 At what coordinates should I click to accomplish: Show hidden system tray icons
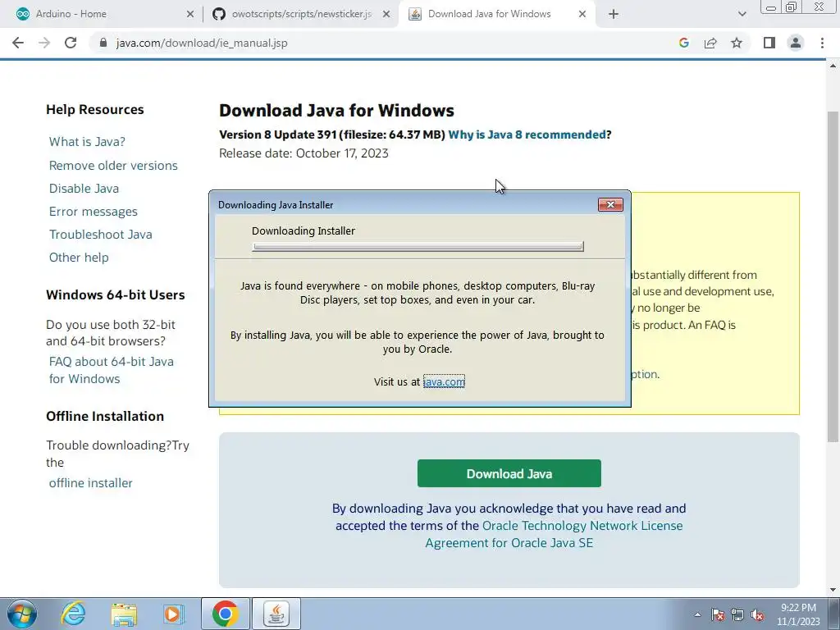[x=697, y=614]
